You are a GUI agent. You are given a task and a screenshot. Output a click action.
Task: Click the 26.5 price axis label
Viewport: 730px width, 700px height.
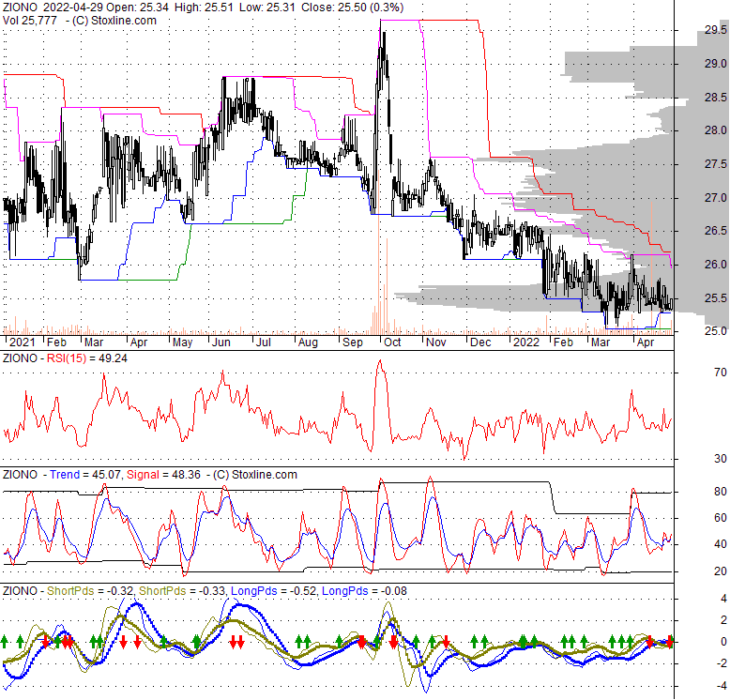coord(715,231)
